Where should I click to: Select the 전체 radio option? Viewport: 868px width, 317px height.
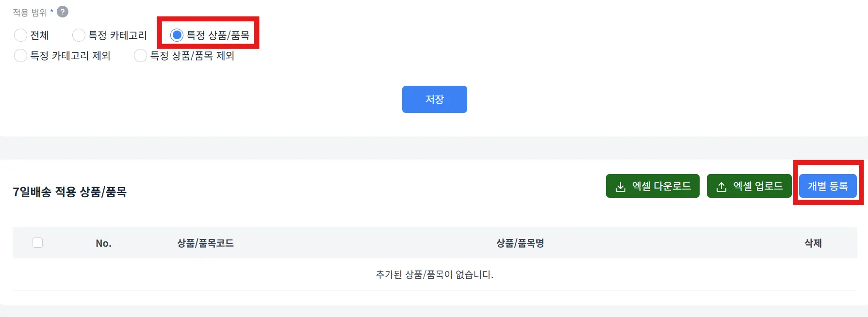pos(20,35)
